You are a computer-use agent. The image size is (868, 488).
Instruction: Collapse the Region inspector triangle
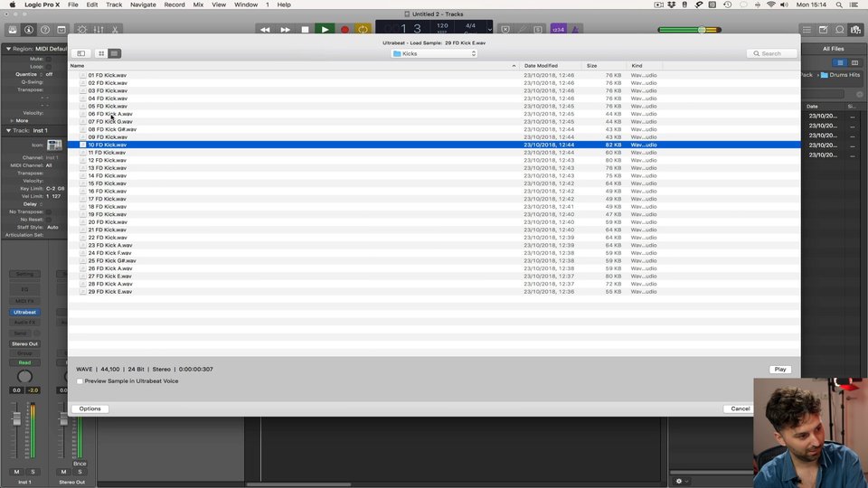click(8, 49)
